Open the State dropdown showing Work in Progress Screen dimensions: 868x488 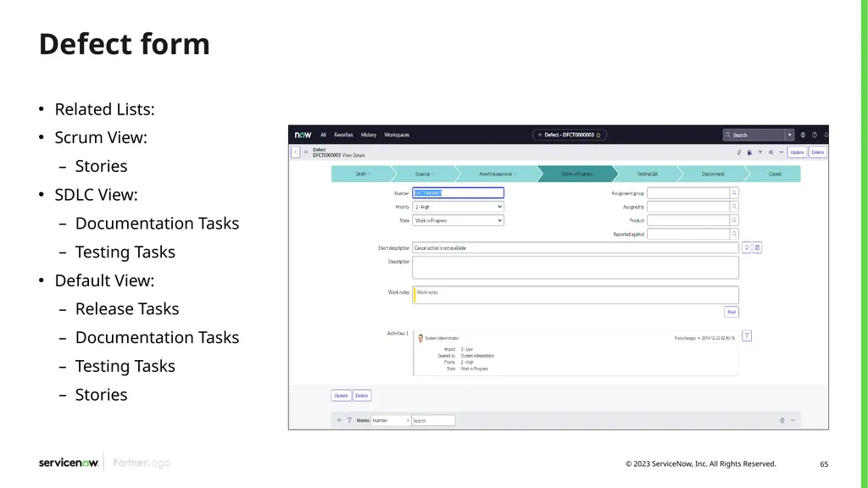(x=458, y=220)
